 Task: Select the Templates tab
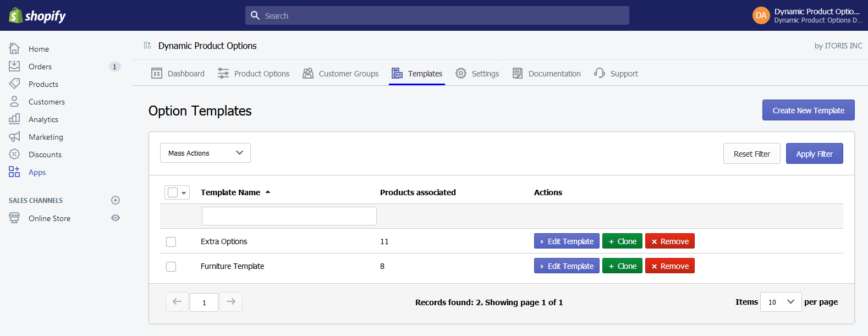tap(417, 73)
